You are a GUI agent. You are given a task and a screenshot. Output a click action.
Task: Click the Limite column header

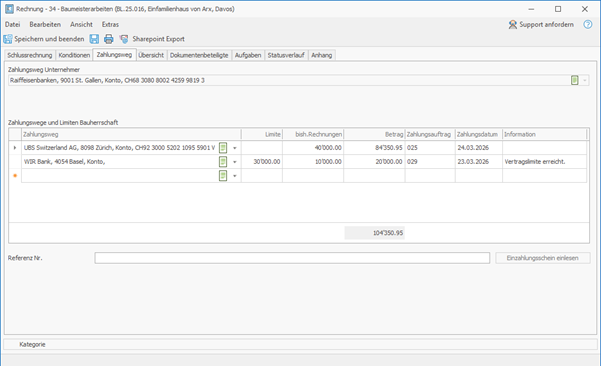coord(262,134)
